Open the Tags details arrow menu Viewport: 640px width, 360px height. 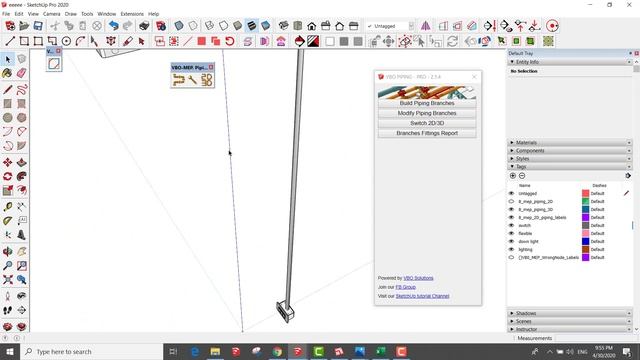[x=628, y=176]
